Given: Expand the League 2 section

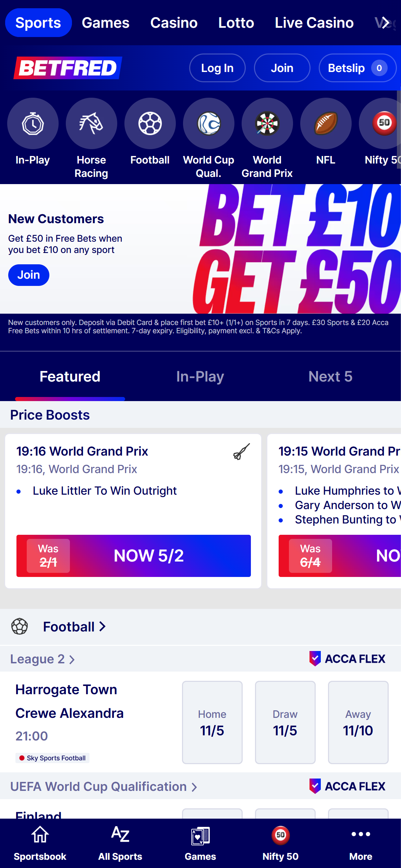Looking at the screenshot, I should (42, 659).
